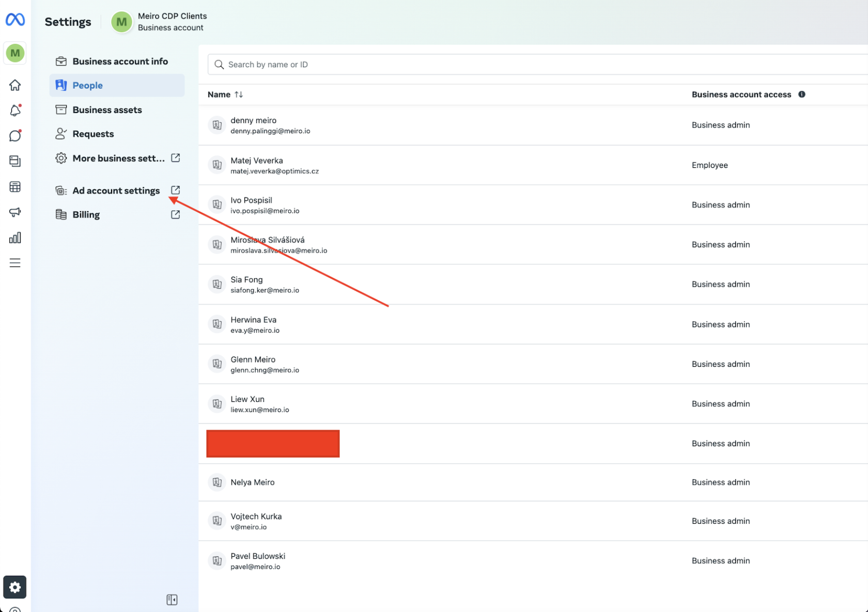This screenshot has width=868, height=612.
Task: Select the denny meiro row name
Action: pyautogui.click(x=253, y=120)
